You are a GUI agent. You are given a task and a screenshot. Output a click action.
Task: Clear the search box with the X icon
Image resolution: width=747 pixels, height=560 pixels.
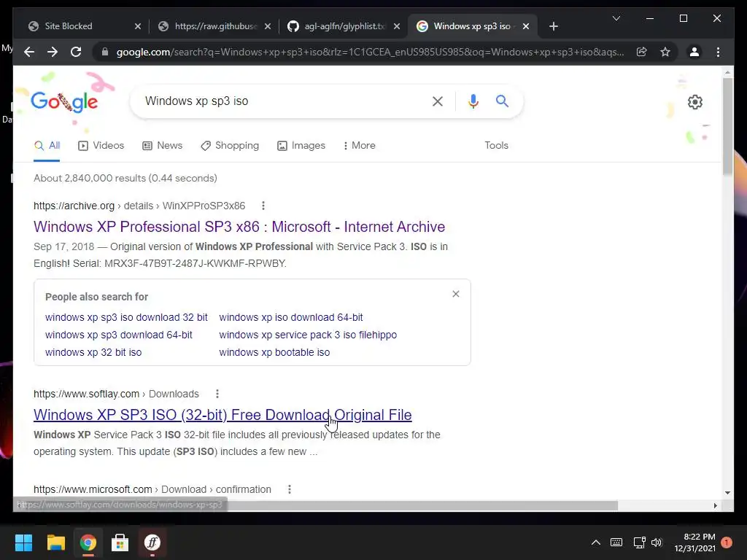pyautogui.click(x=438, y=101)
